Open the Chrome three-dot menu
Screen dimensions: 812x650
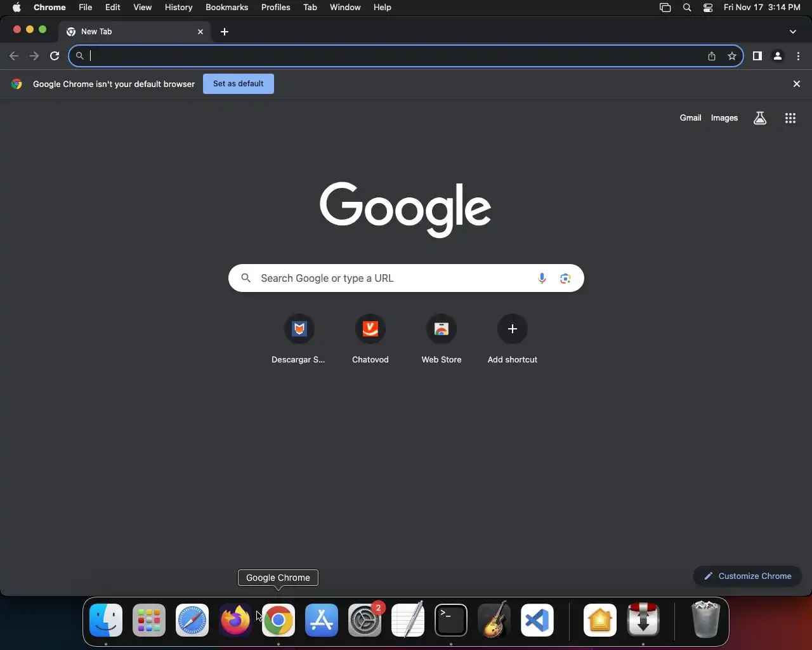[798, 56]
